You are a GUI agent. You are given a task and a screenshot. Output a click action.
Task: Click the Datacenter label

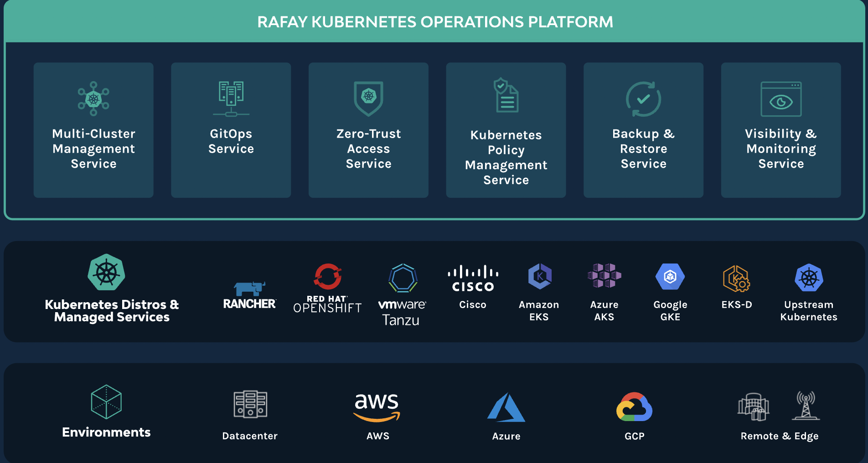click(x=250, y=436)
